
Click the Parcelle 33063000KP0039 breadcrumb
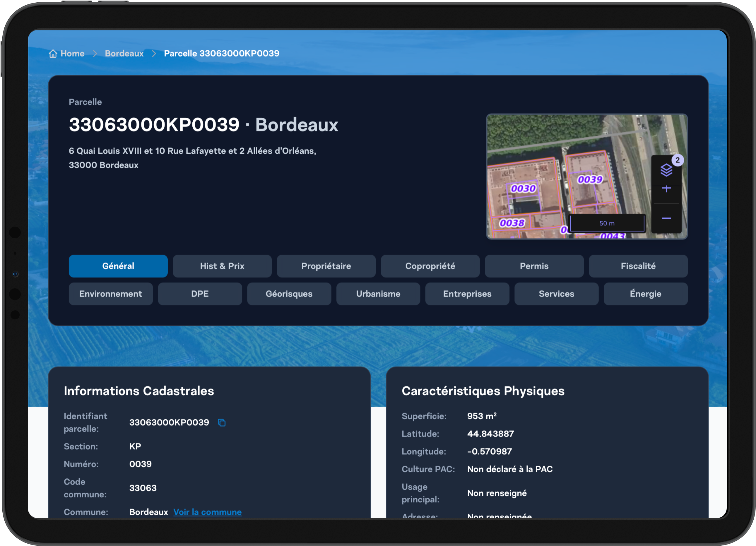pyautogui.click(x=222, y=53)
